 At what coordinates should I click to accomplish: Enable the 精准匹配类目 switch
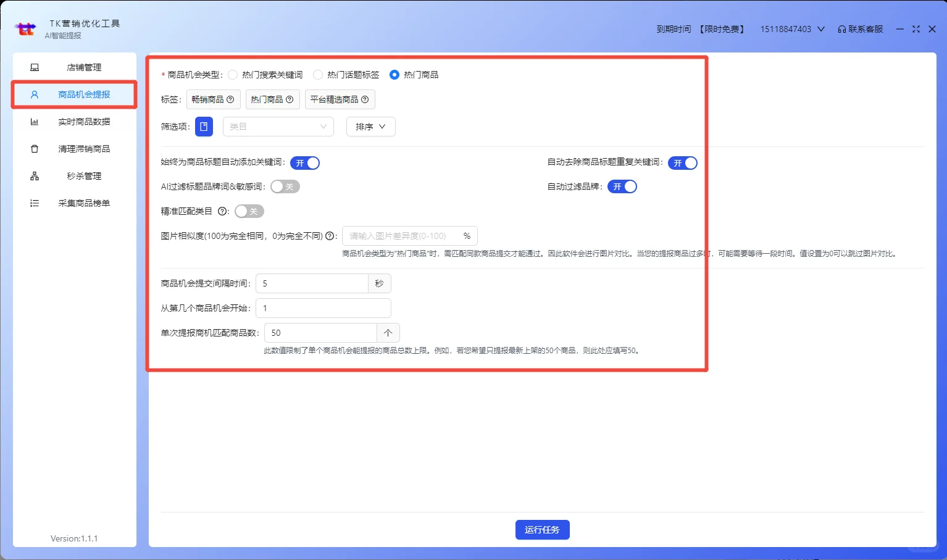[249, 211]
